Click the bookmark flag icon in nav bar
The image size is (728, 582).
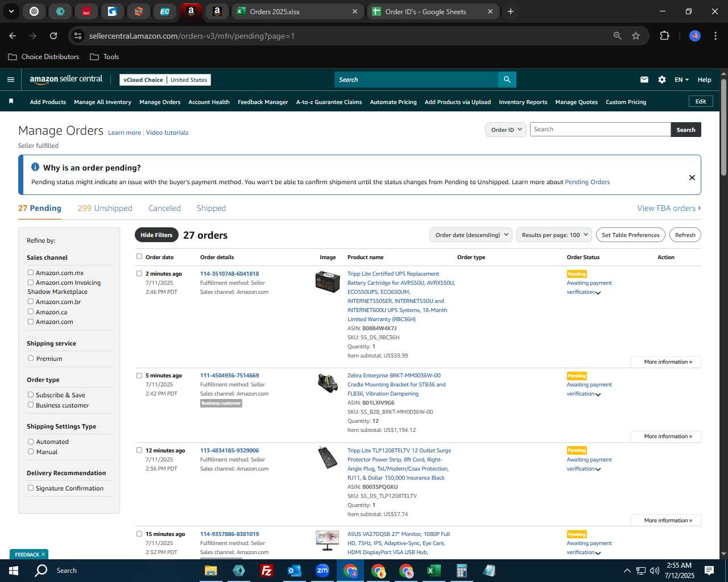point(11,102)
